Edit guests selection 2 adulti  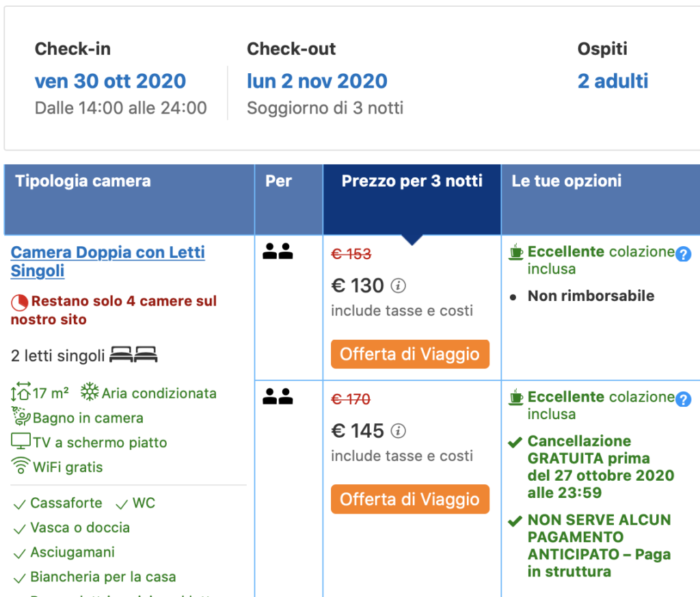[612, 81]
